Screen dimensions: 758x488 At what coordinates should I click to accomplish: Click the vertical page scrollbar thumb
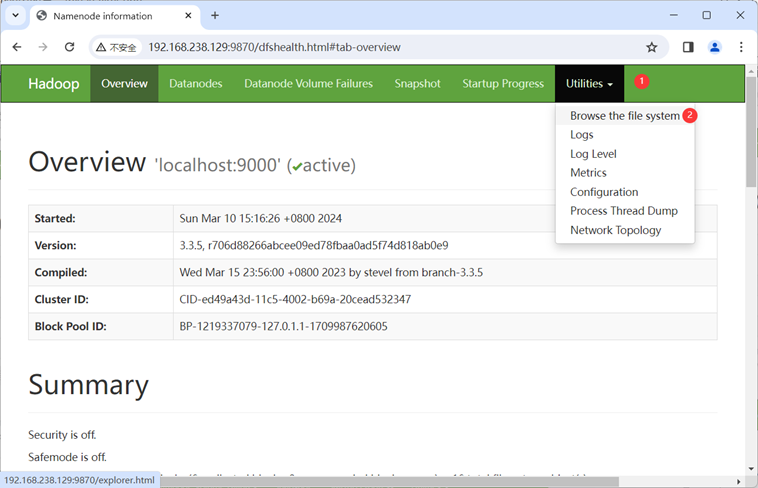tap(751, 132)
